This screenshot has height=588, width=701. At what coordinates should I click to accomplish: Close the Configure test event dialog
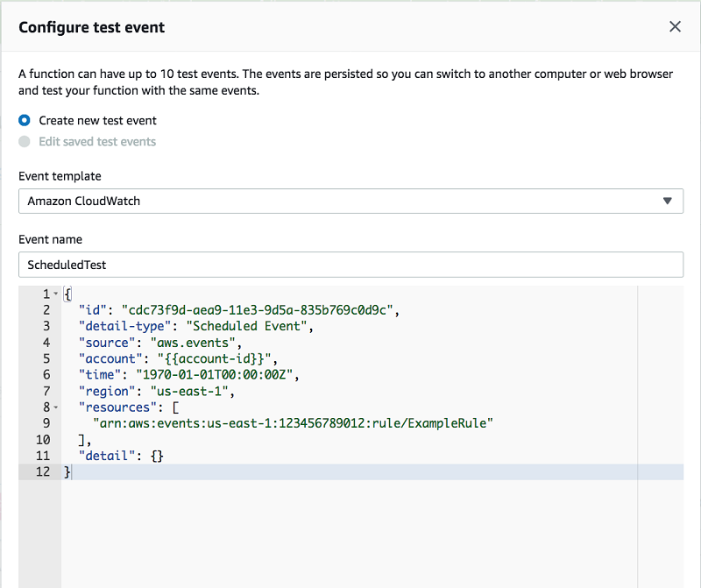675,27
